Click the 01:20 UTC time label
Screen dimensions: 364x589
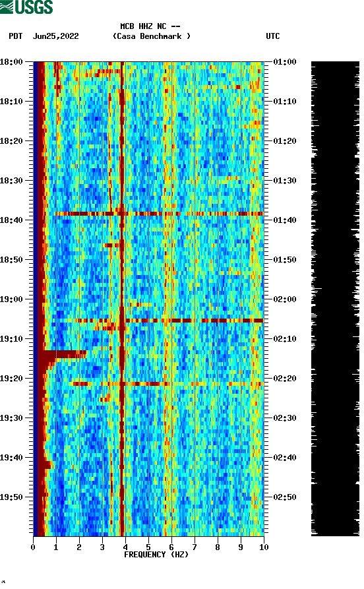pos(285,141)
